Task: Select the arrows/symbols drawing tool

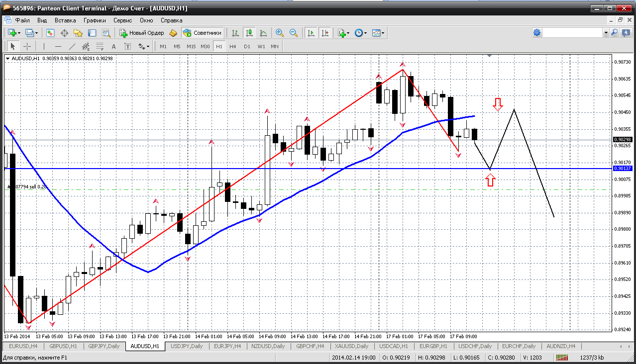Action: pyautogui.click(x=141, y=46)
